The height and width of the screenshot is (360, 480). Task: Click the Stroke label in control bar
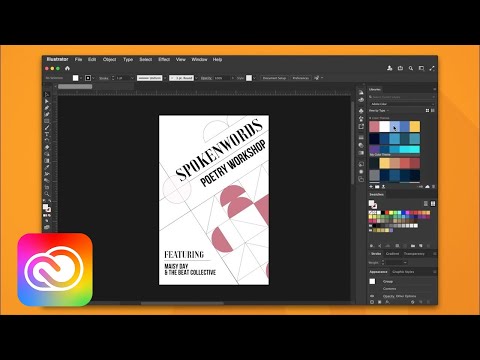click(x=104, y=78)
